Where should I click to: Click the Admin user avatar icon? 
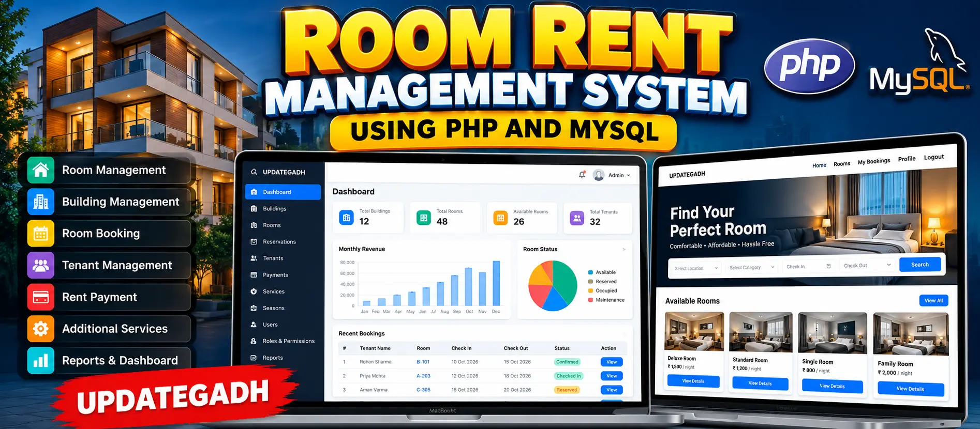tap(599, 175)
